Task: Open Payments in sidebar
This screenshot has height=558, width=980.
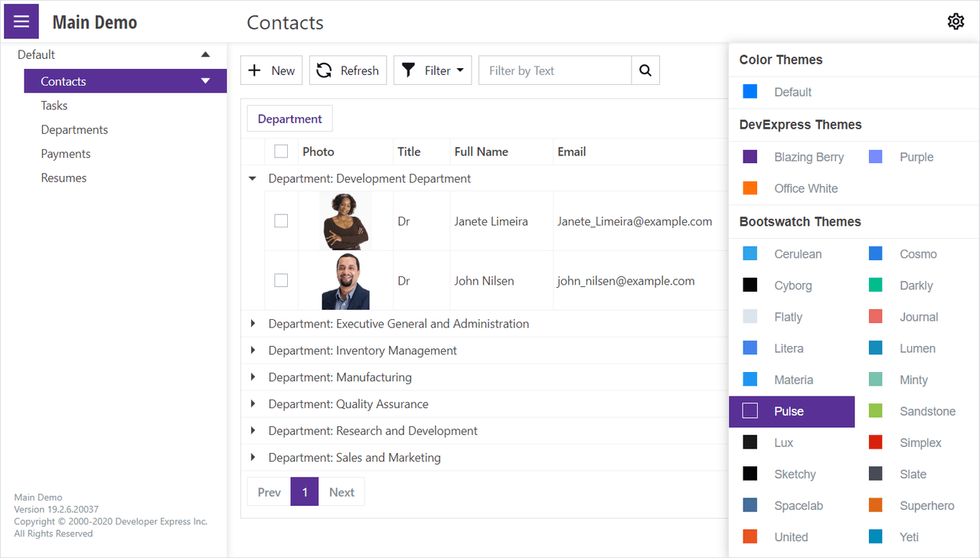Action: tap(66, 154)
